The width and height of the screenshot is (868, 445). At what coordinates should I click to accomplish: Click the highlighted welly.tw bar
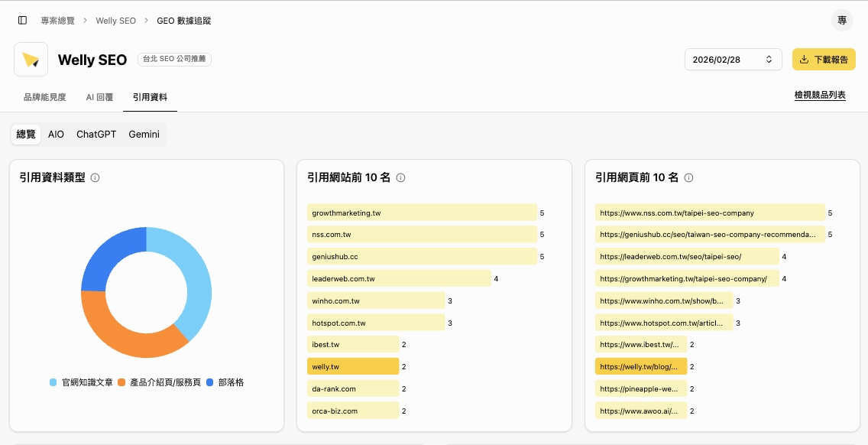(x=353, y=366)
